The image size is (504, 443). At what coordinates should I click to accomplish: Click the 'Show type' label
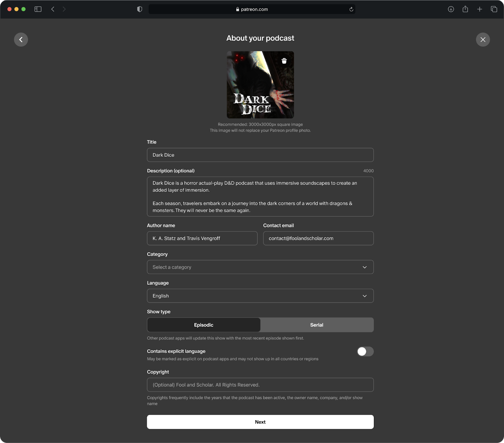[159, 312]
